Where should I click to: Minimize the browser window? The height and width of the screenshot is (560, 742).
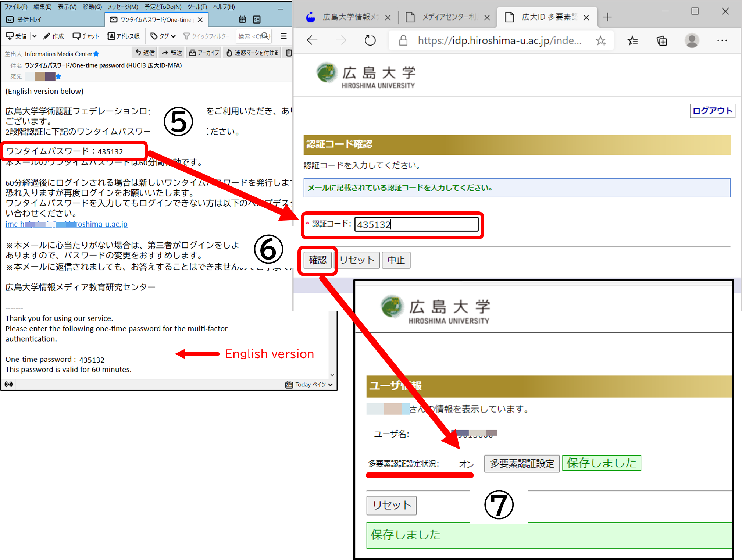click(665, 11)
